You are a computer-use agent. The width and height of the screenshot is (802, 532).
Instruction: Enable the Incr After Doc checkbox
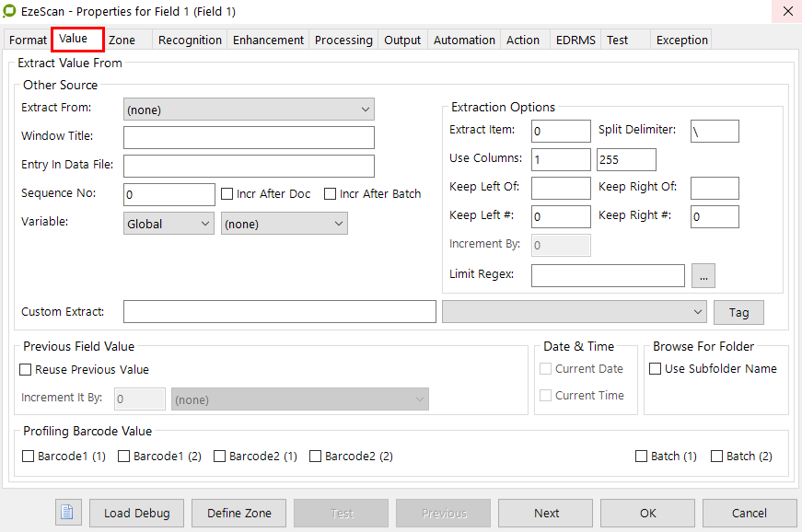pos(227,194)
